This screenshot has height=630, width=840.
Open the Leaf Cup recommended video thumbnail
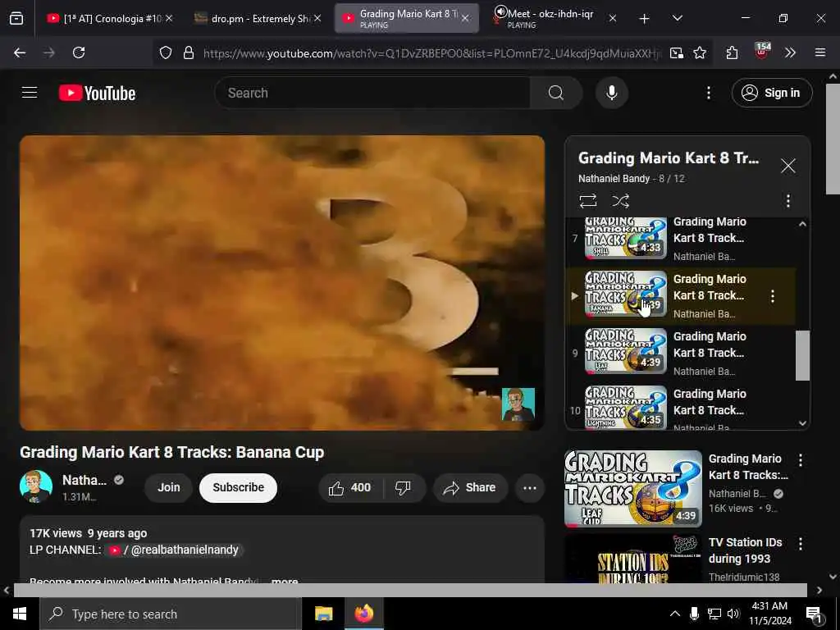point(632,489)
